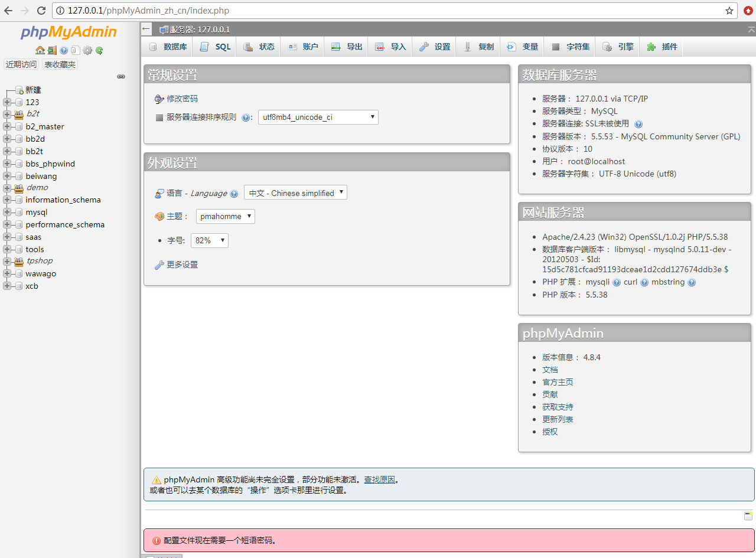Switch to the SQL tab
Screen dimensions: 756x558
[x=214, y=46]
